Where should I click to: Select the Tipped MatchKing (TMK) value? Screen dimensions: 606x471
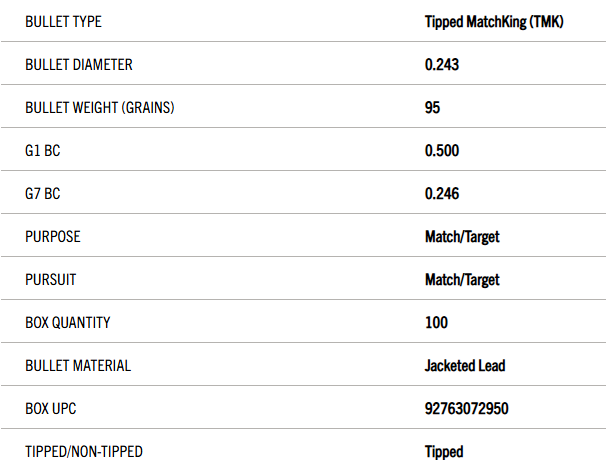[x=494, y=22]
